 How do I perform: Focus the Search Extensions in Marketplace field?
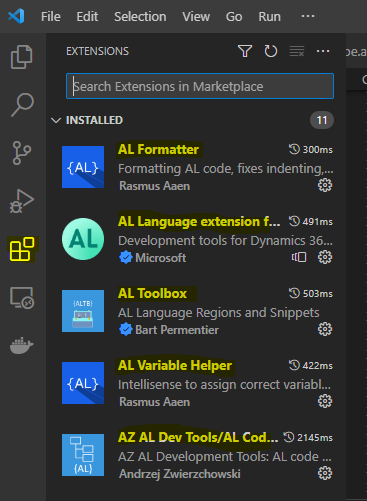tap(200, 86)
